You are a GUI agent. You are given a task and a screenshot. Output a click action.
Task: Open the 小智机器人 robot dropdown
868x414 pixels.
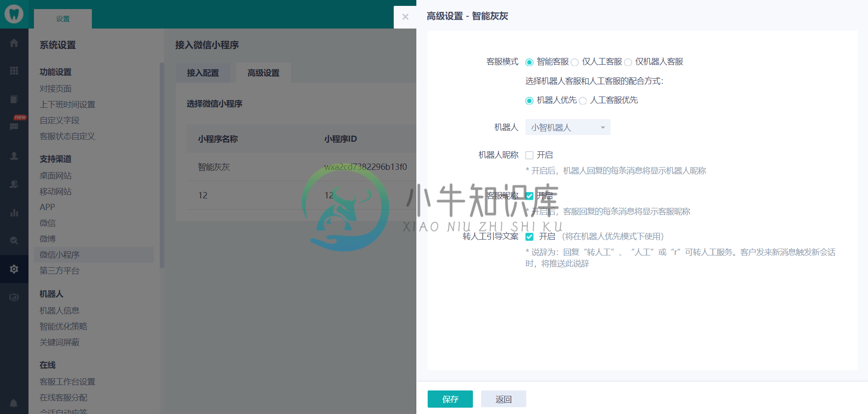coord(568,127)
